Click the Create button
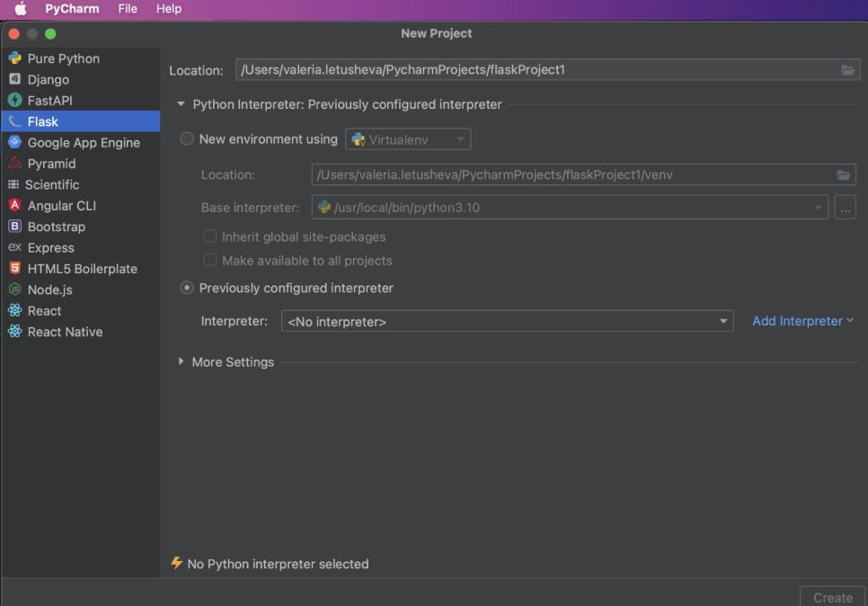This screenshot has height=606, width=868. tap(832, 597)
